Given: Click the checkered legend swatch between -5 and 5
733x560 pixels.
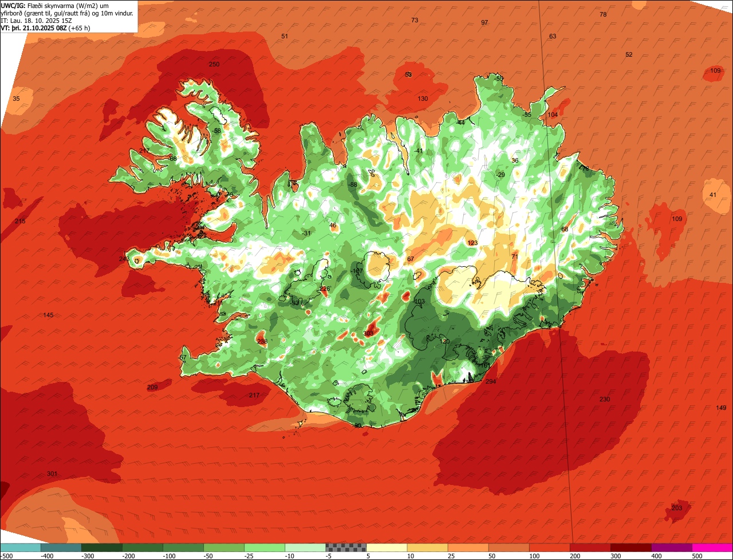Looking at the screenshot, I should pos(346,547).
